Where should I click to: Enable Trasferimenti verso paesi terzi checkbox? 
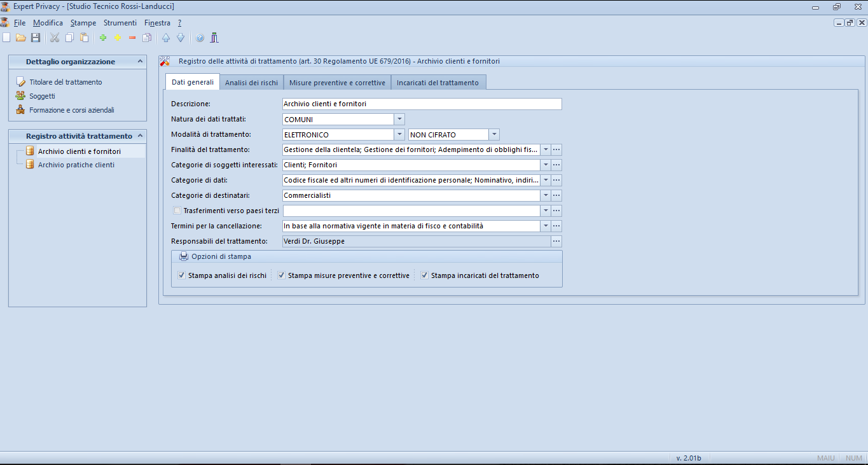pos(177,211)
